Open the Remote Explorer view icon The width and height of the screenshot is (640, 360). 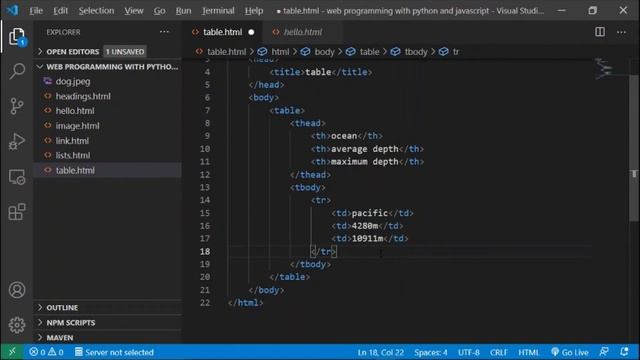[17, 177]
